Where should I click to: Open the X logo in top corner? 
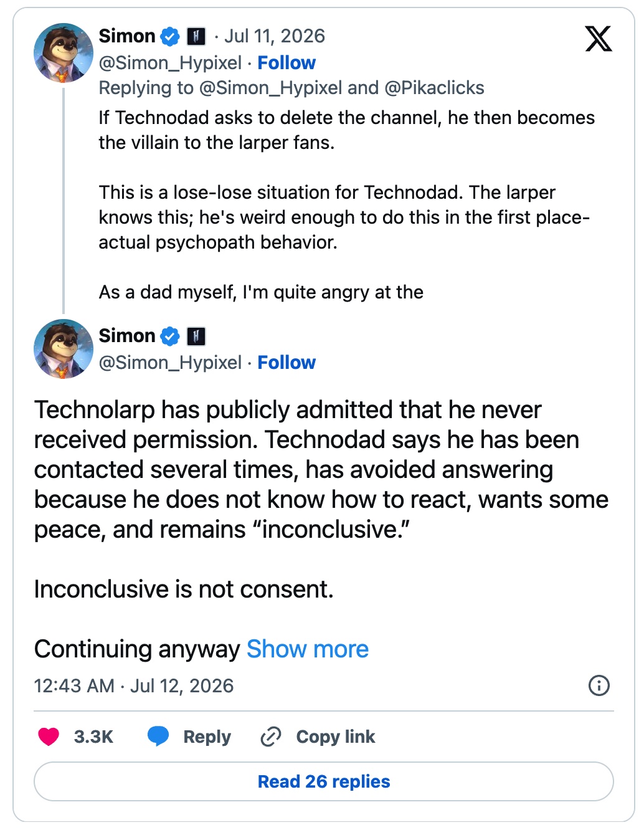point(599,39)
